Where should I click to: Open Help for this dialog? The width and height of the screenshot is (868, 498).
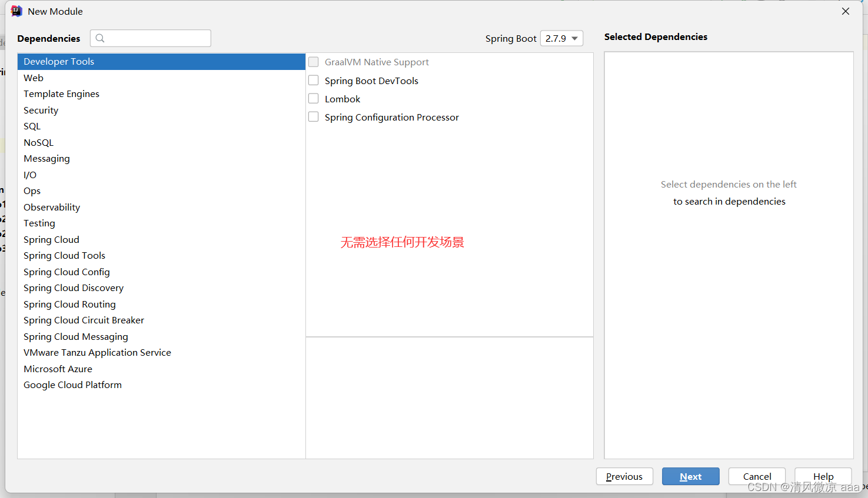click(x=823, y=476)
